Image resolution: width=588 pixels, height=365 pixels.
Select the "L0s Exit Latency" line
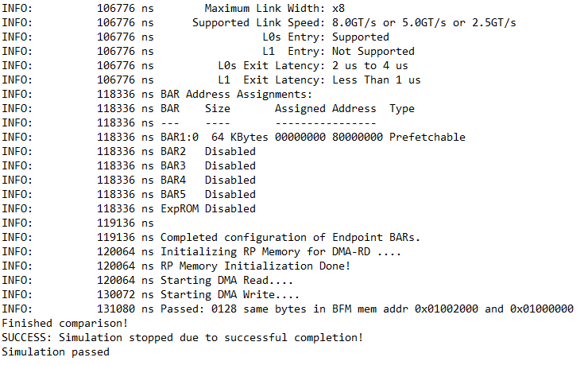pos(313,65)
